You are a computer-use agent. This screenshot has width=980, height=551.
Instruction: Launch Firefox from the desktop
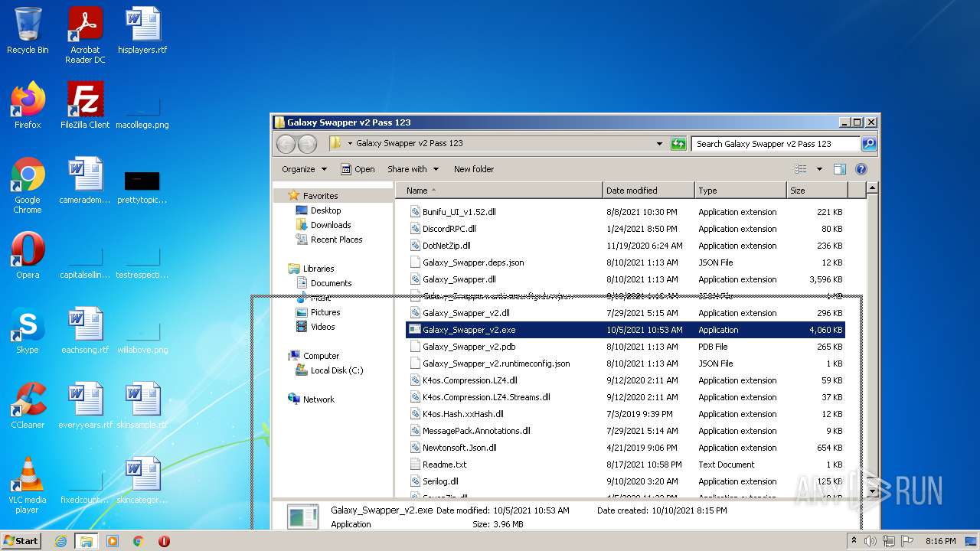28,106
